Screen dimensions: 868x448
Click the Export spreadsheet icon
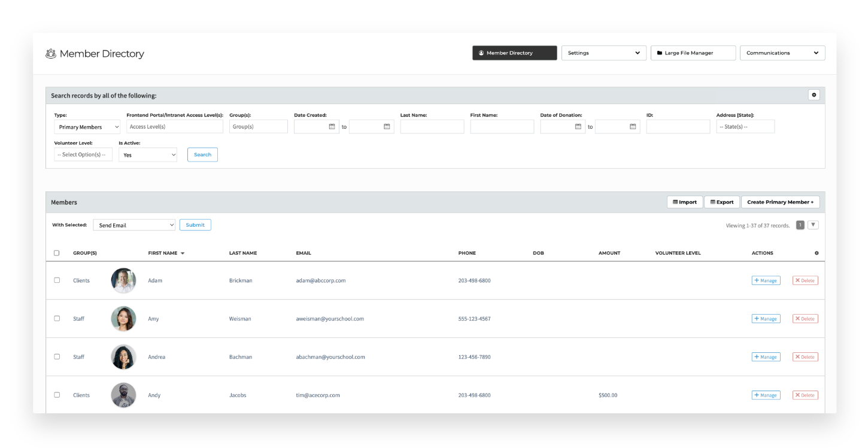pyautogui.click(x=713, y=202)
